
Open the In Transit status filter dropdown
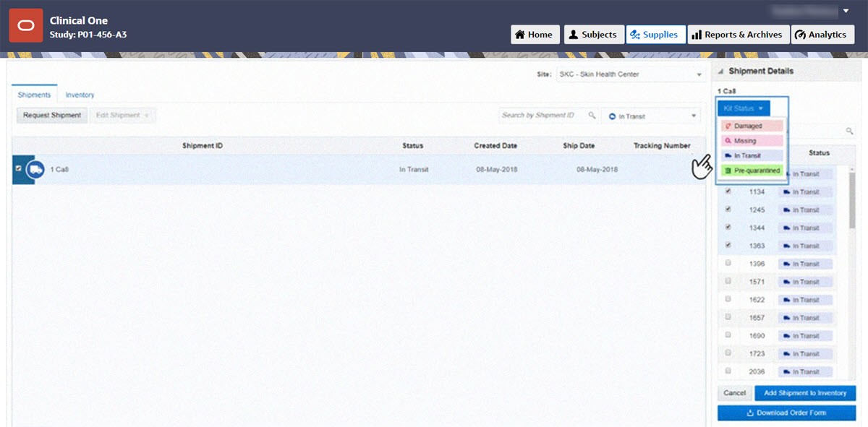click(x=651, y=116)
